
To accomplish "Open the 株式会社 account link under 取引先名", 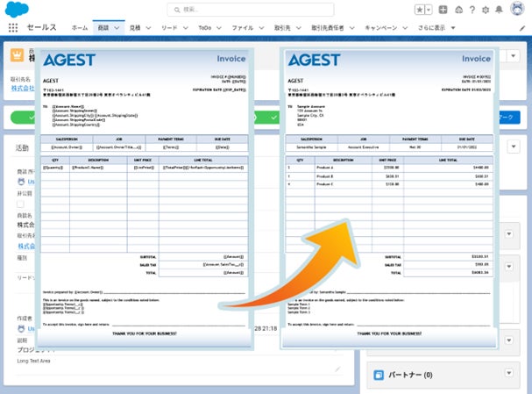I will click(x=23, y=89).
